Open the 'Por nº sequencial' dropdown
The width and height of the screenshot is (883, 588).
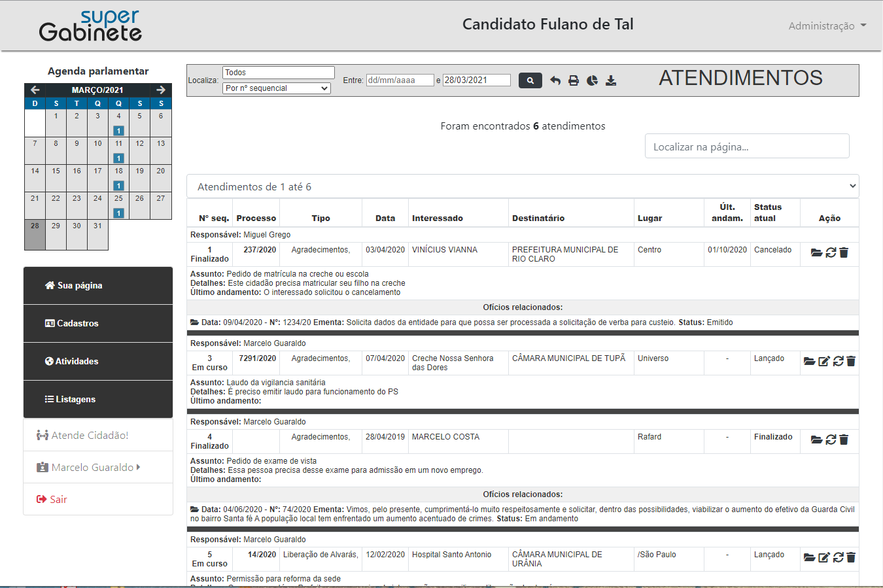tap(277, 88)
